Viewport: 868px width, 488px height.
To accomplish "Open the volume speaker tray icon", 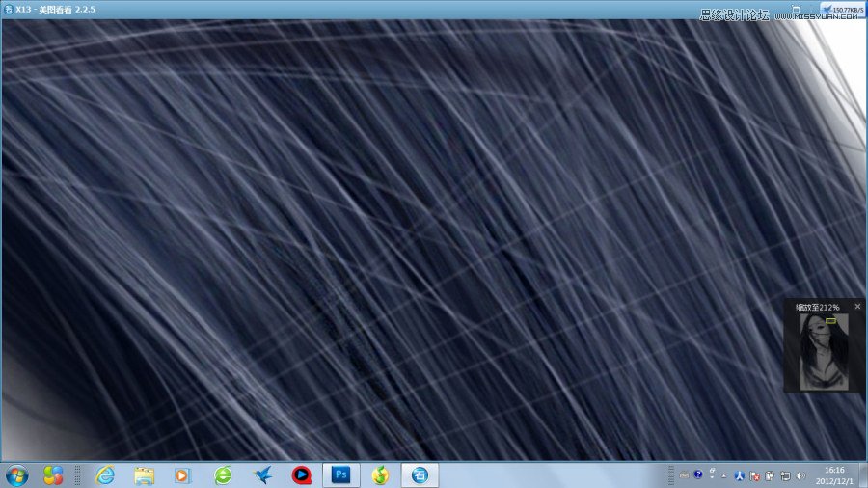I will pyautogui.click(x=800, y=475).
